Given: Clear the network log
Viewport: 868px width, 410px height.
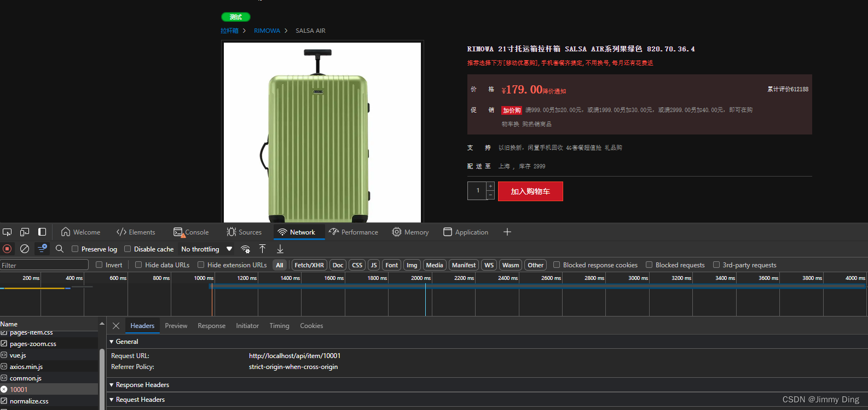Looking at the screenshot, I should point(25,249).
